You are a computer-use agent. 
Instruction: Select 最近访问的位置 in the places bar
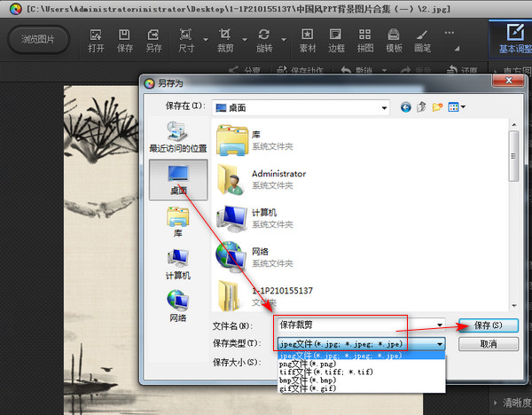pyautogui.click(x=178, y=137)
